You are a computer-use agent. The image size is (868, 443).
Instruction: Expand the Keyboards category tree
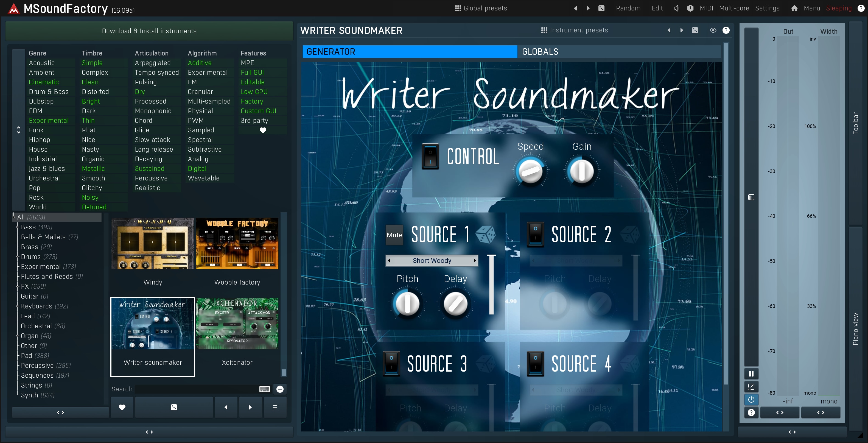pos(18,306)
